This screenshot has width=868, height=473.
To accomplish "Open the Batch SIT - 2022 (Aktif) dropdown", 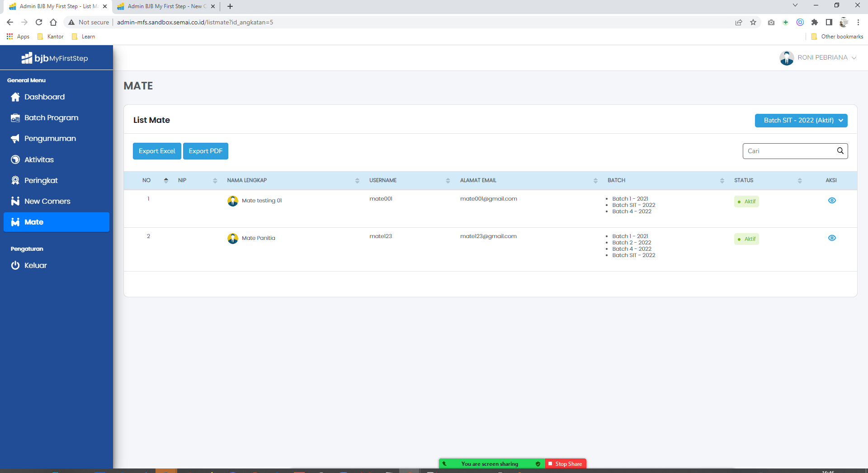I will (801, 120).
